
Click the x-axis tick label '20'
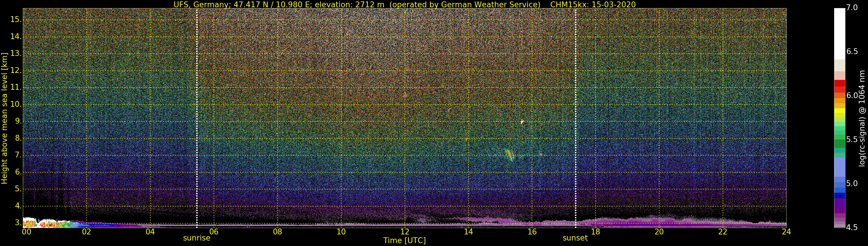click(659, 232)
